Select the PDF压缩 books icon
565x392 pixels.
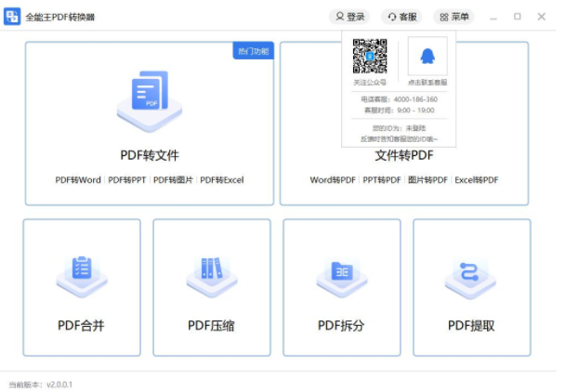(211, 272)
